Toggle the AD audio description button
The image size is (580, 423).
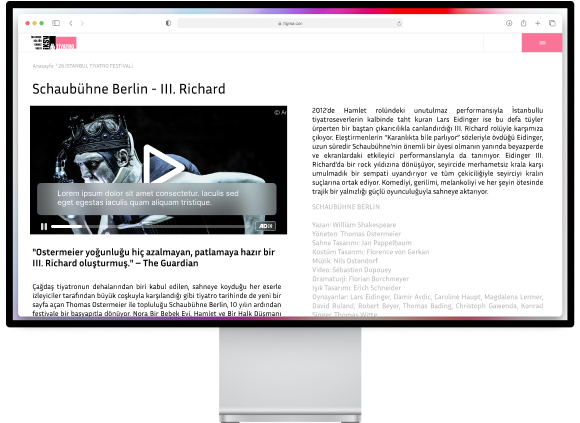266,226
